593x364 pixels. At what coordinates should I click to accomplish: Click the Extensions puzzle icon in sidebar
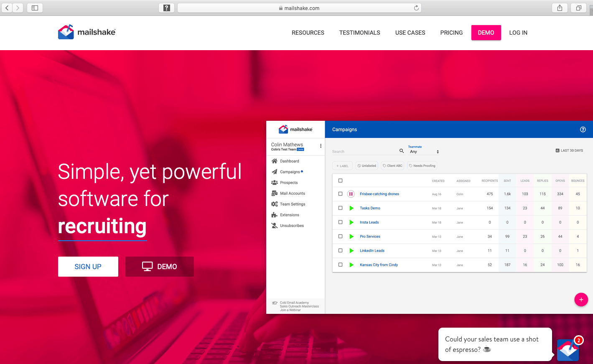click(x=275, y=215)
